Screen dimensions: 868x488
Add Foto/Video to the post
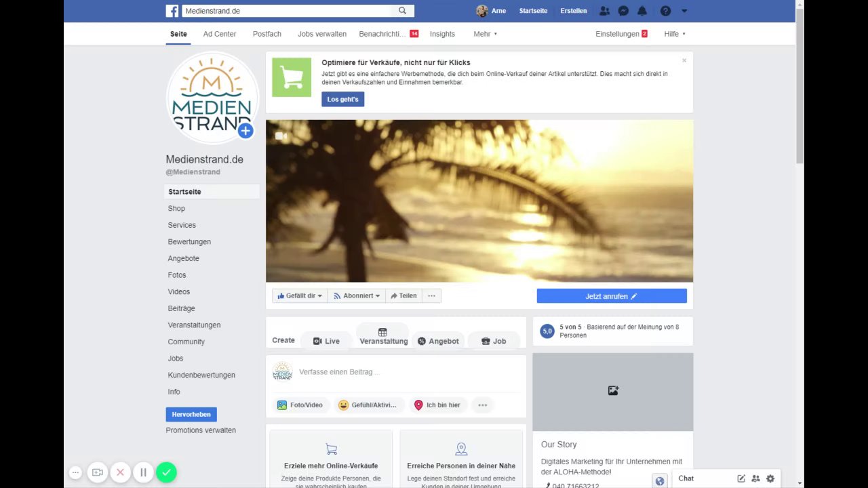[x=300, y=405]
